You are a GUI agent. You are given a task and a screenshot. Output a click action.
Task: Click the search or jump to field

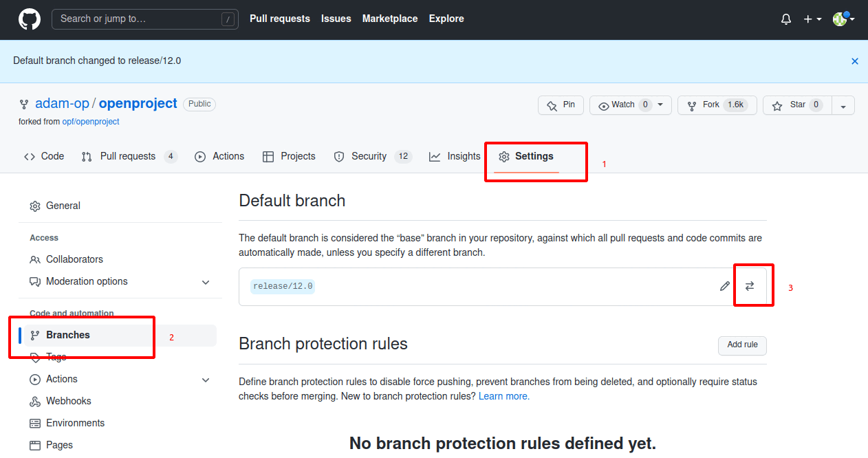(144, 19)
